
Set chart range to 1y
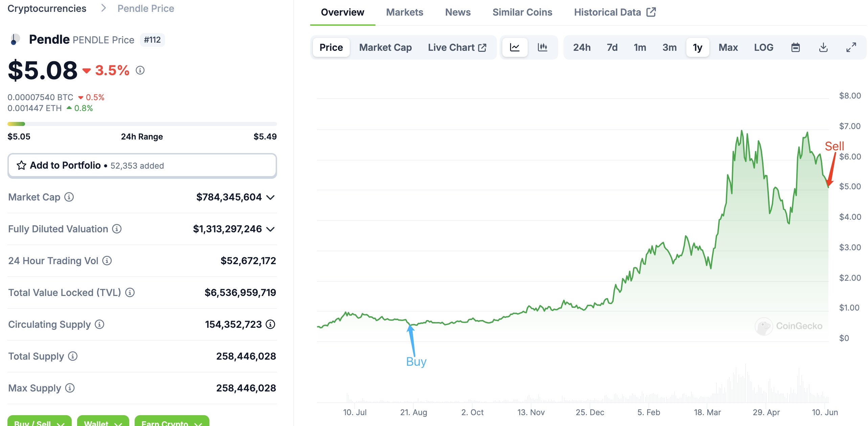pos(698,47)
